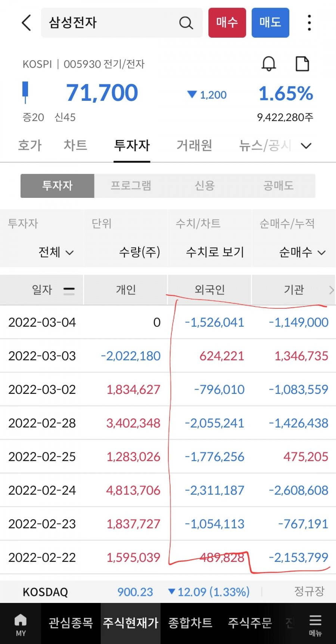This screenshot has width=336, height=644.
Task: Expand the 전체 investor dropdown
Action: (56, 252)
